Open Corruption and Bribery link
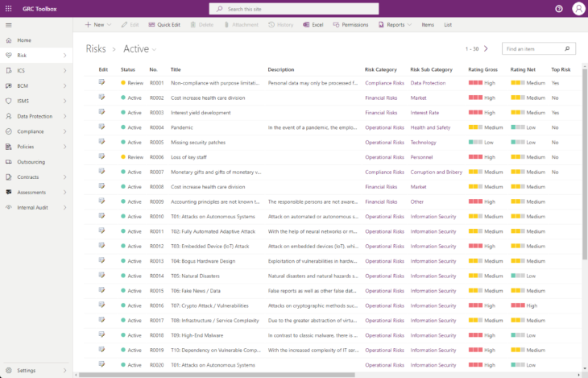 436,172
